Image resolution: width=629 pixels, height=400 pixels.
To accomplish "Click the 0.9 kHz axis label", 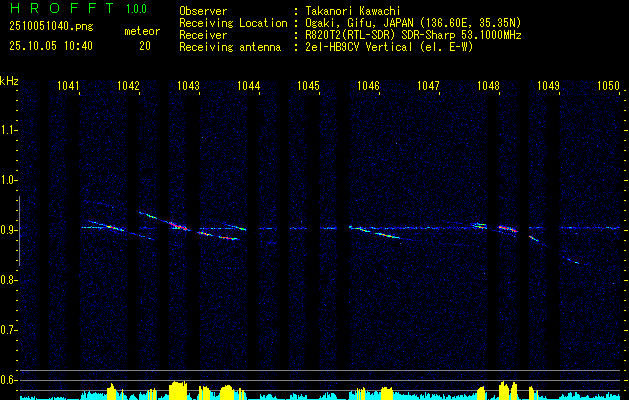I will (x=8, y=230).
